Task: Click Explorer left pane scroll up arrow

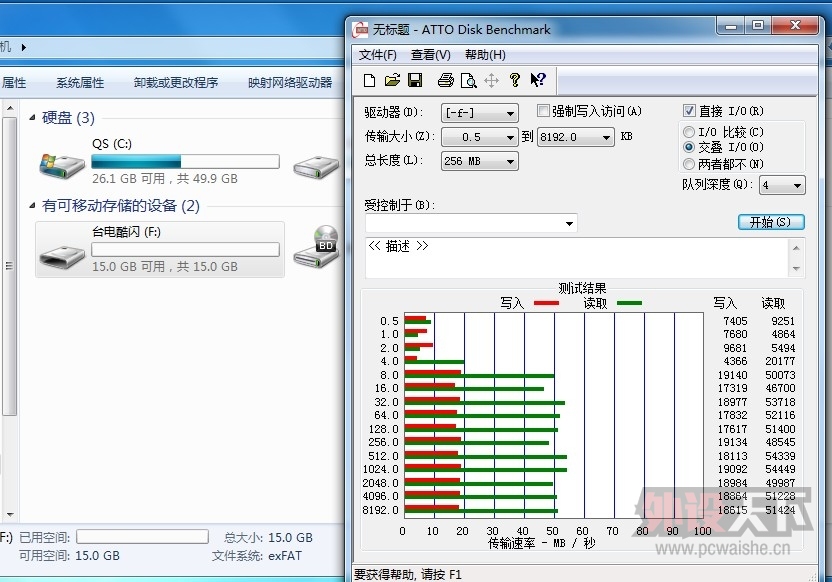Action: 10,108
